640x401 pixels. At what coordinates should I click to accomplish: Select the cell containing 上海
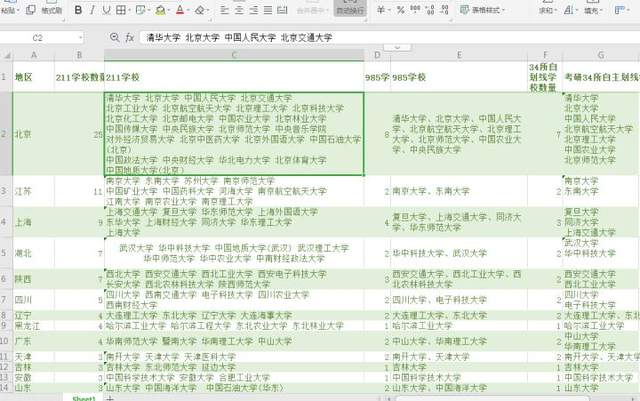coord(33,222)
